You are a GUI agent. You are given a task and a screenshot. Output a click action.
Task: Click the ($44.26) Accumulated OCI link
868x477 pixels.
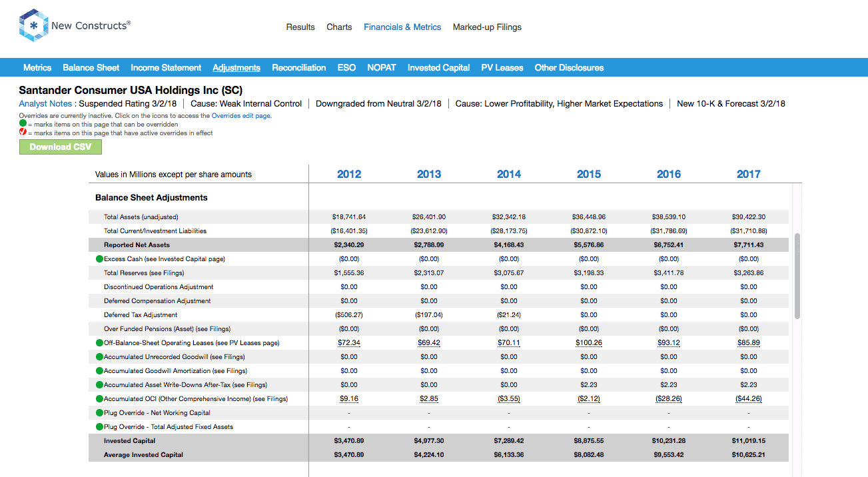coord(749,398)
